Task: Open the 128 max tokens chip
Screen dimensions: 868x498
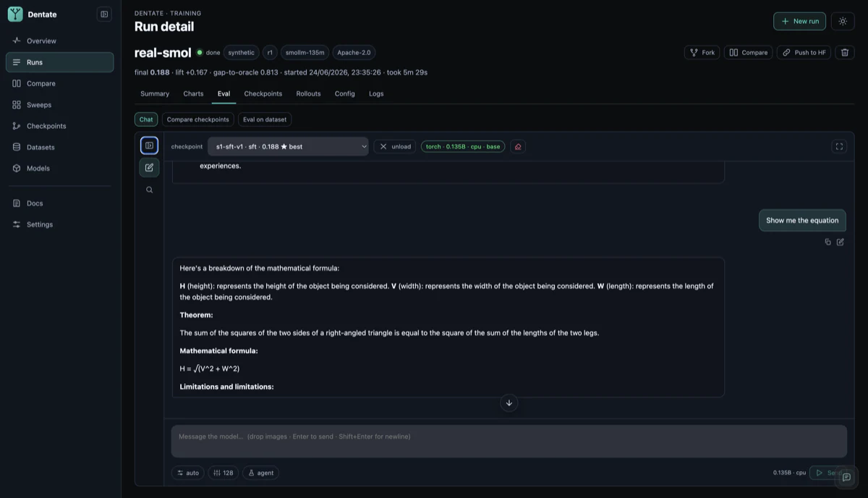Action: pos(224,473)
